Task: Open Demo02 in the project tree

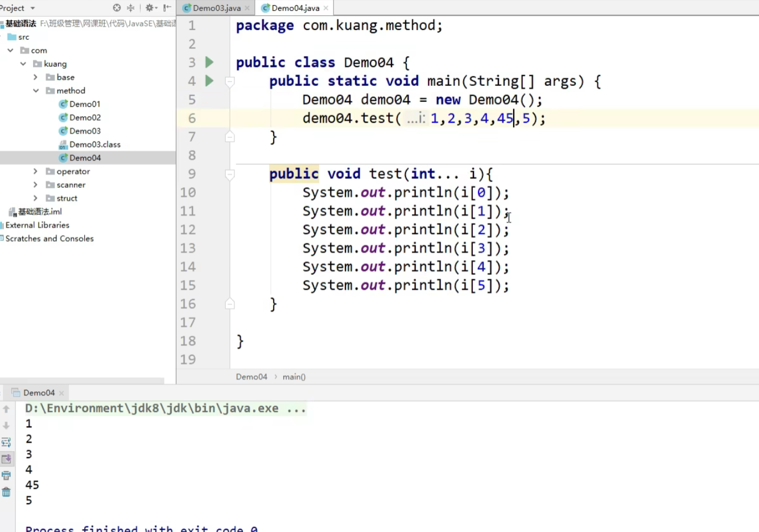Action: [85, 117]
